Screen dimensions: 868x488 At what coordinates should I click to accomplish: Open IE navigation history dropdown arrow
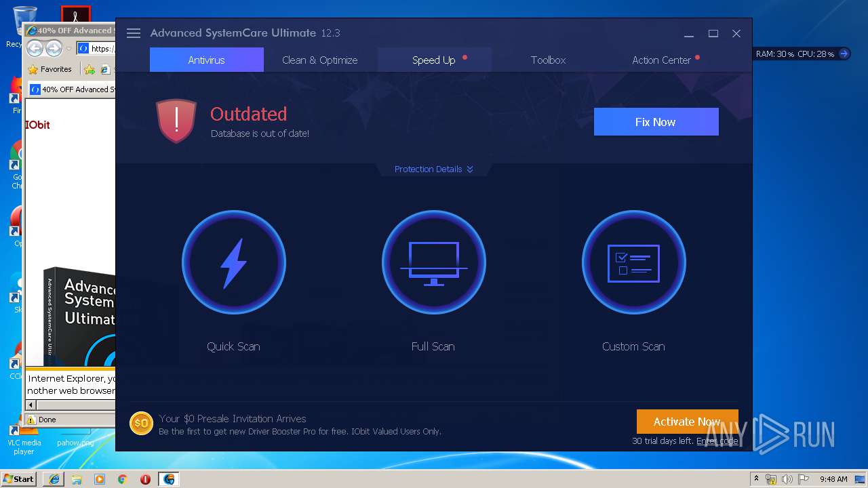[68, 49]
